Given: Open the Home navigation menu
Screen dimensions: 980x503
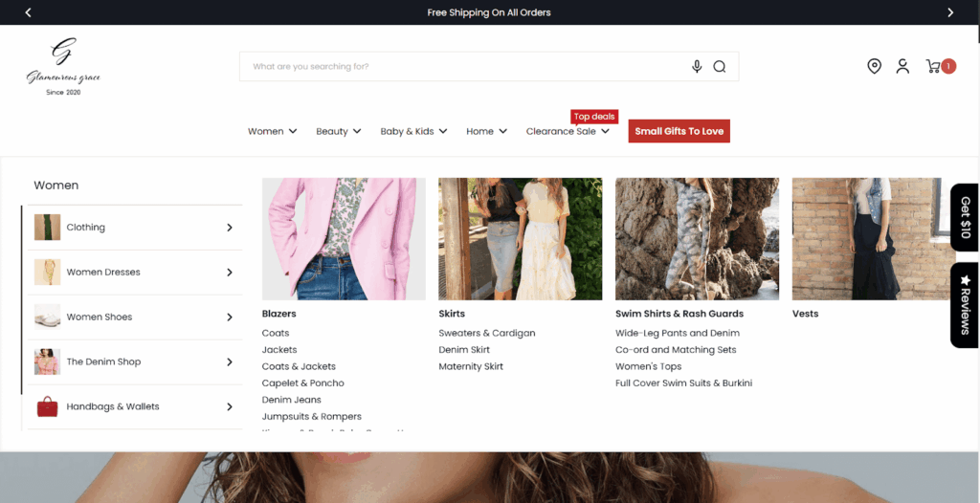Looking at the screenshot, I should (x=486, y=131).
